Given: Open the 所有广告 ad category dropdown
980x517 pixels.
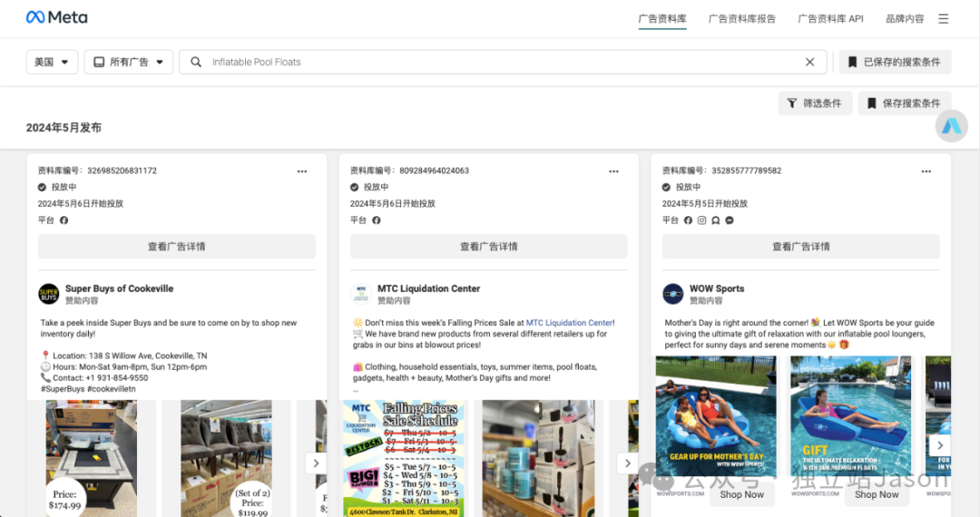Looking at the screenshot, I should (x=129, y=62).
